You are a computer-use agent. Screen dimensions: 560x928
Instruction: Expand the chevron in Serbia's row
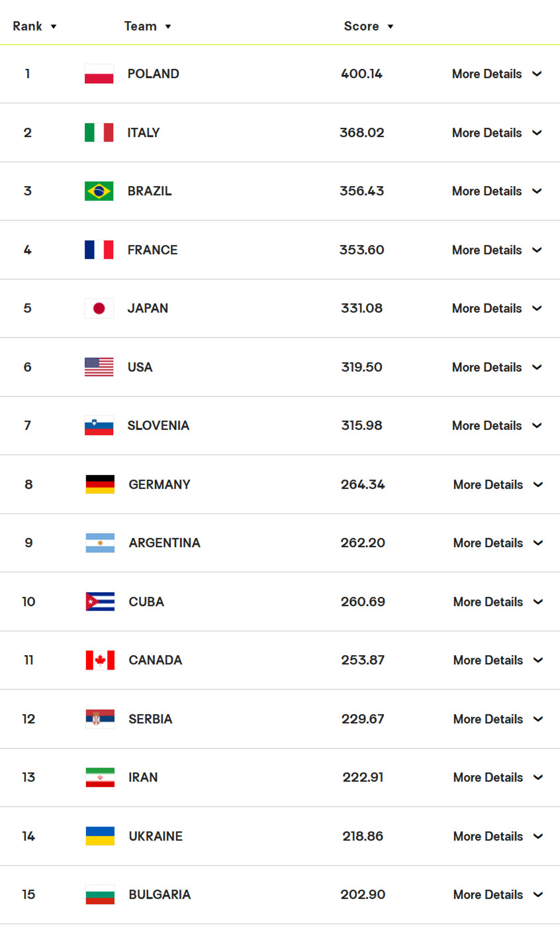click(x=538, y=719)
